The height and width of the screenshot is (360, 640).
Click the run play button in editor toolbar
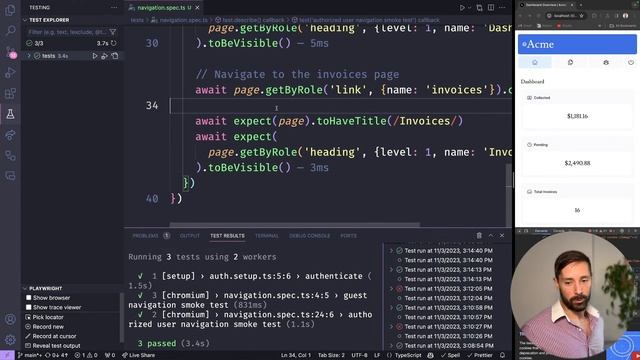coord(462,7)
